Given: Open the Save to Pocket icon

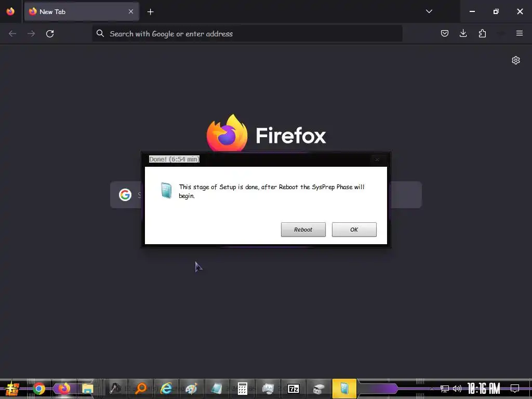Looking at the screenshot, I should (x=445, y=33).
